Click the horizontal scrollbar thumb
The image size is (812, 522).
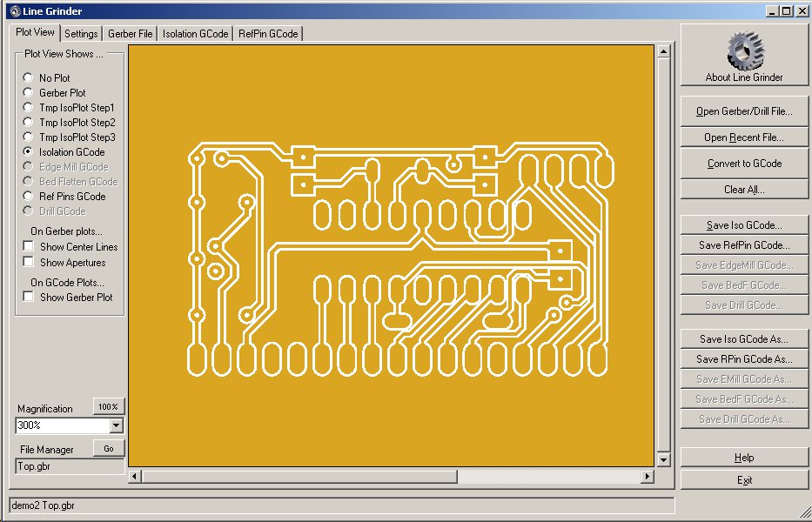pos(299,477)
